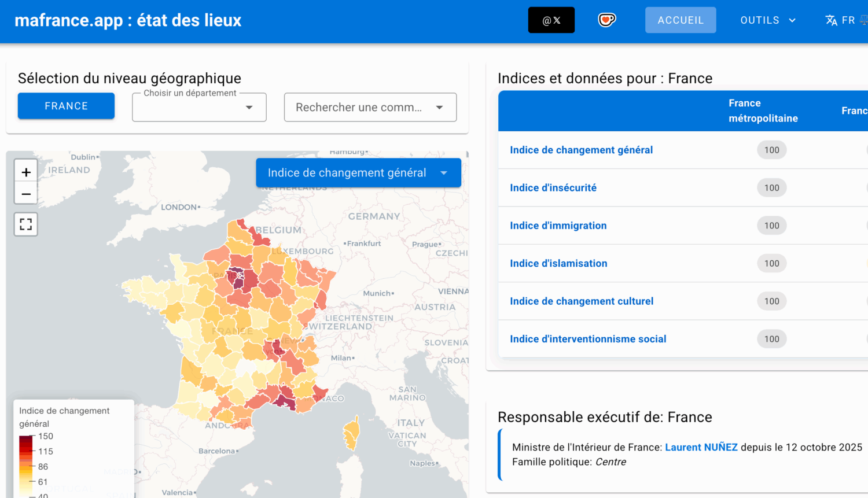This screenshot has height=498, width=868.
Task: Open the @X social profile button
Action: click(551, 20)
